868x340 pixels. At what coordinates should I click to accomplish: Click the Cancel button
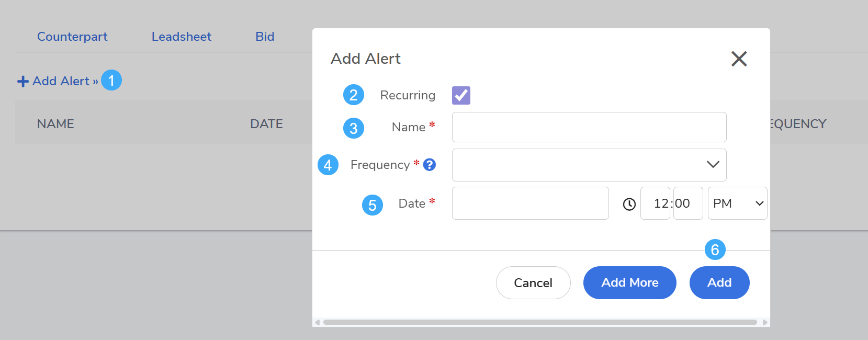point(533,283)
